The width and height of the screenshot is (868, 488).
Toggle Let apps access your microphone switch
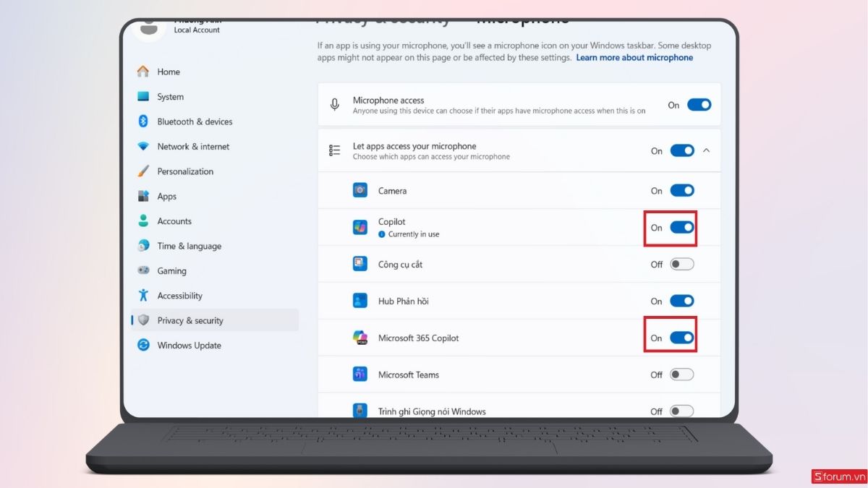(x=682, y=150)
